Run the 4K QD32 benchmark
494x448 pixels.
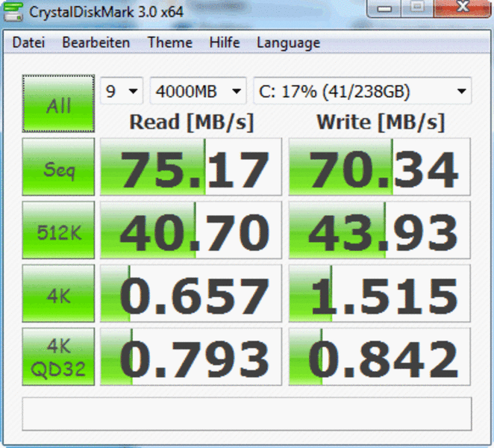click(x=58, y=357)
